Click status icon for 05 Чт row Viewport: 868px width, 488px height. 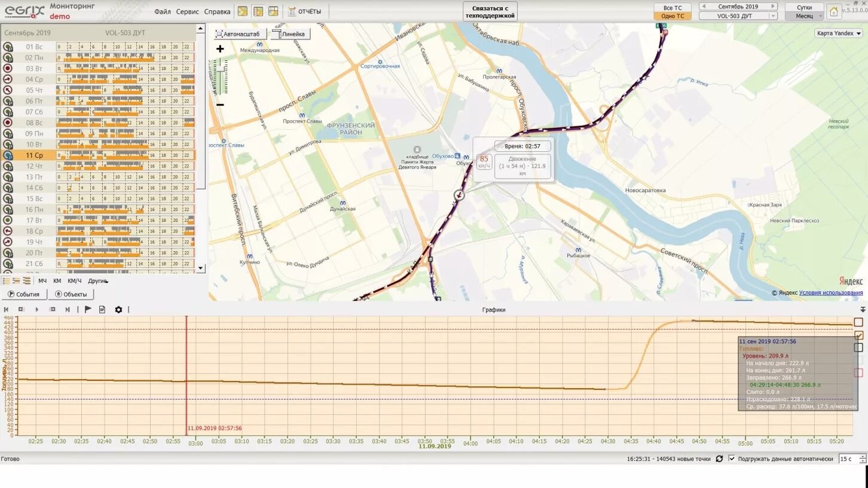click(8, 90)
